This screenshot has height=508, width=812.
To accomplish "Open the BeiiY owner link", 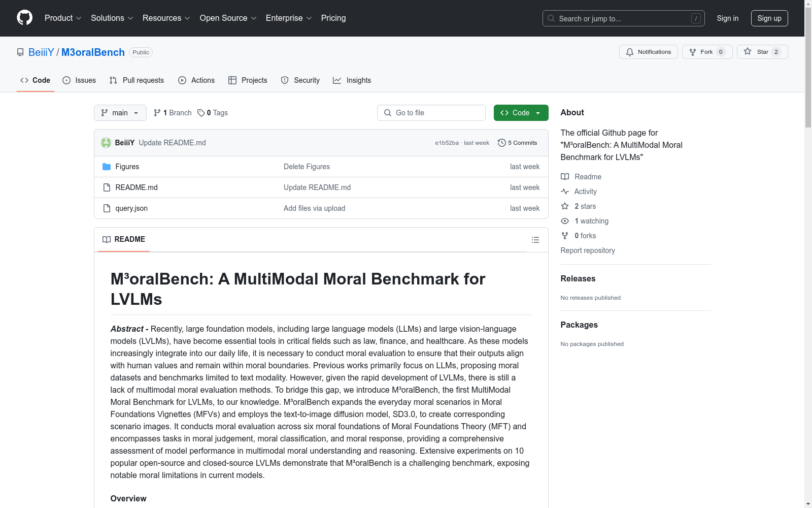I will click(x=41, y=52).
